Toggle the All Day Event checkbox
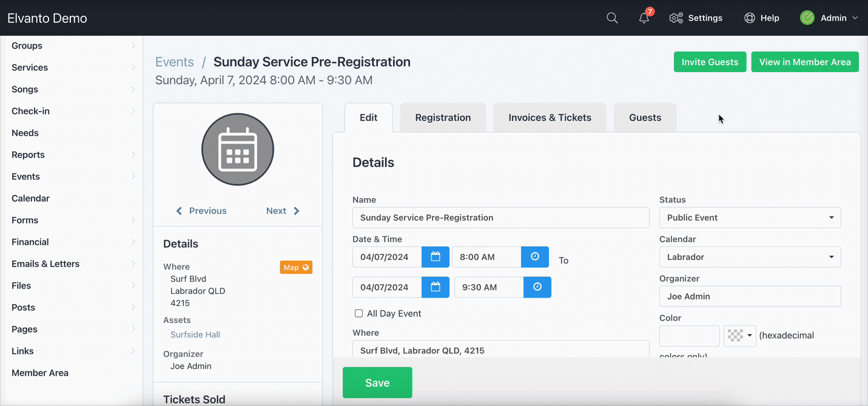The image size is (868, 406). 358,313
